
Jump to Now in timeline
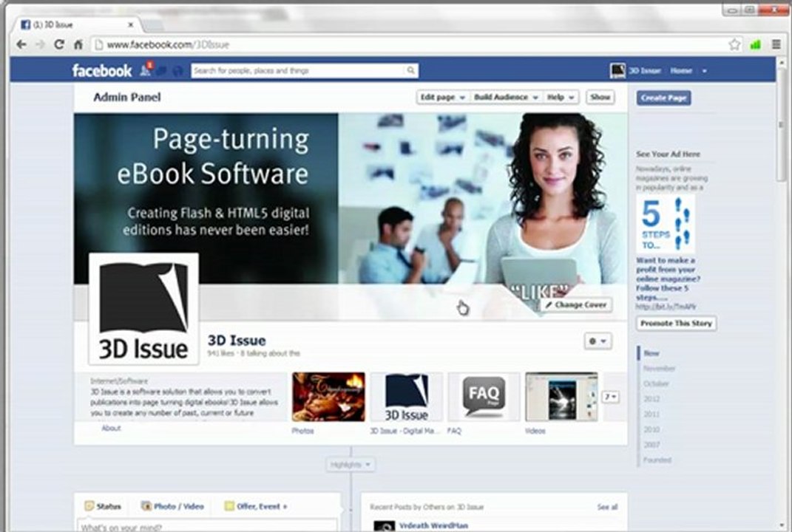(x=651, y=353)
